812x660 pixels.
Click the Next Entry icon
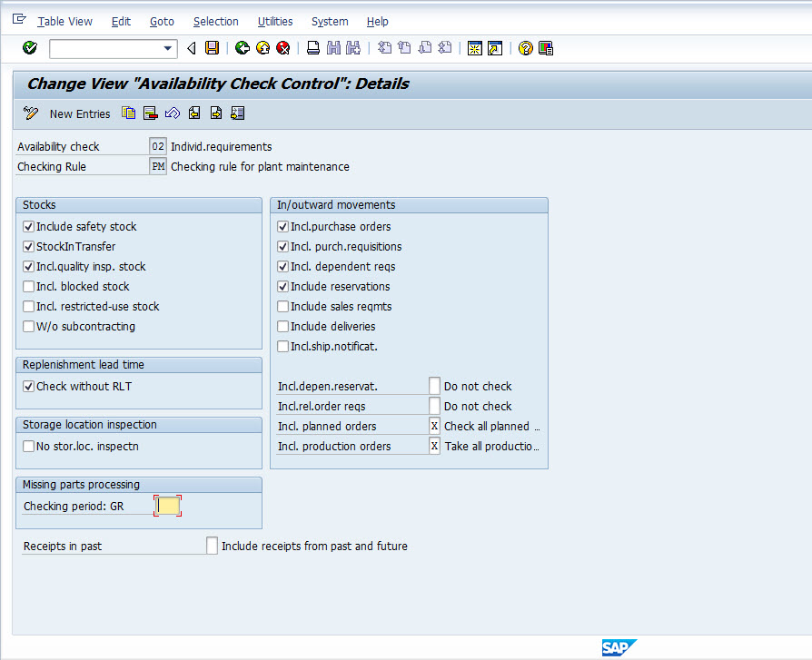point(215,113)
